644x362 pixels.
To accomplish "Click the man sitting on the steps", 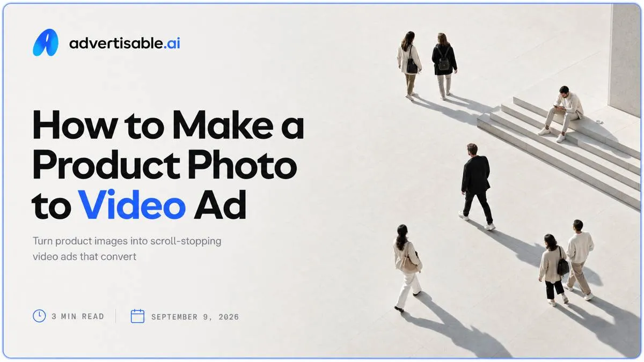I will click(x=561, y=113).
